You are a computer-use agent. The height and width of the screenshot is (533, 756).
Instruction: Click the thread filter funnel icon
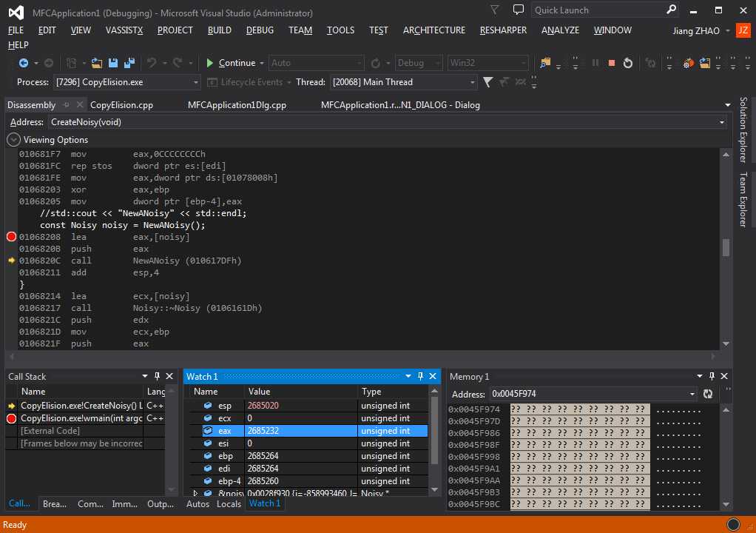(488, 82)
